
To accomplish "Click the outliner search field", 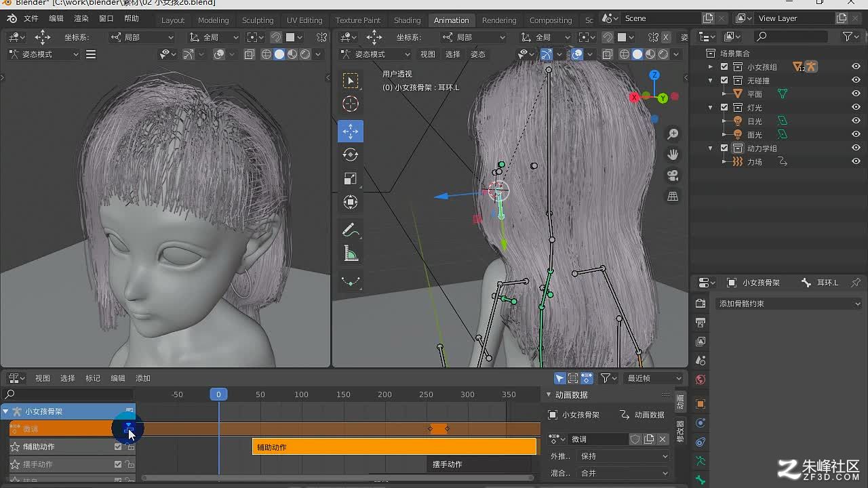I will pos(791,37).
